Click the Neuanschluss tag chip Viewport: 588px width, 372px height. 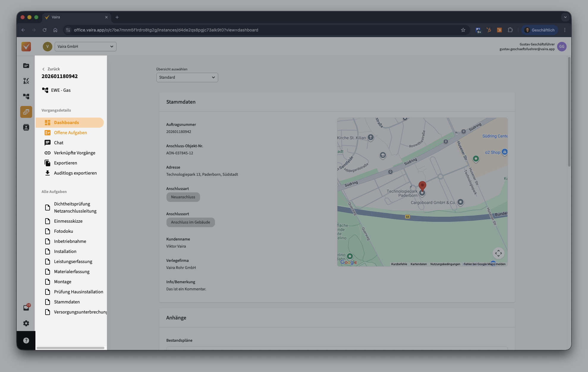tap(183, 197)
